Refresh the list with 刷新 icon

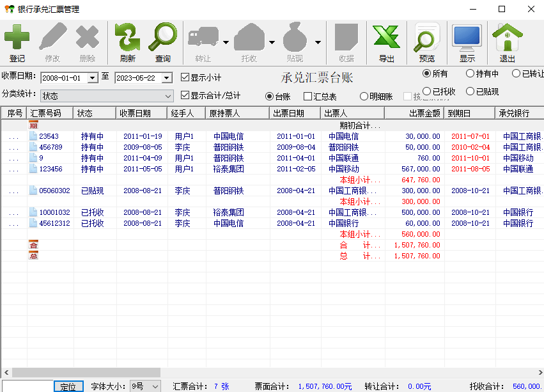[127, 37]
